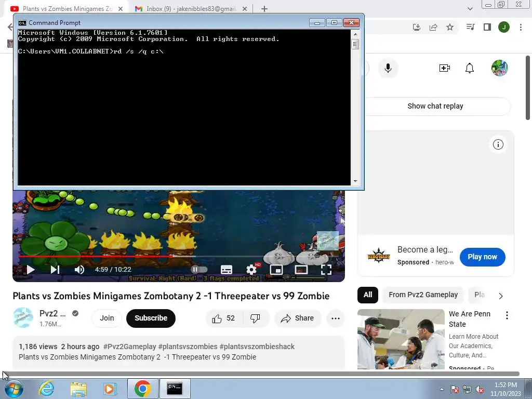This screenshot has width=532, height=399.
Task: Switch to the Gmail Inbox tab
Action: [191, 9]
